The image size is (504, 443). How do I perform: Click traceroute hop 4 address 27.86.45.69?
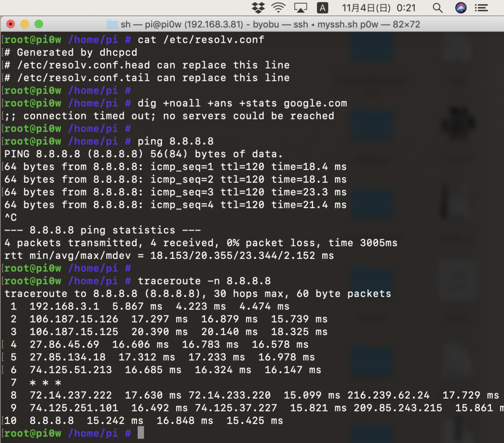click(64, 345)
